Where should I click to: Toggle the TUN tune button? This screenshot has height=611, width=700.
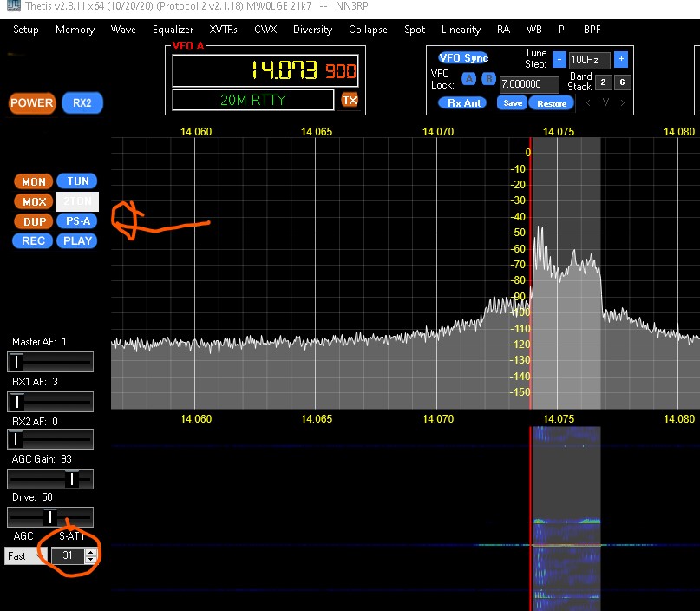[77, 181]
